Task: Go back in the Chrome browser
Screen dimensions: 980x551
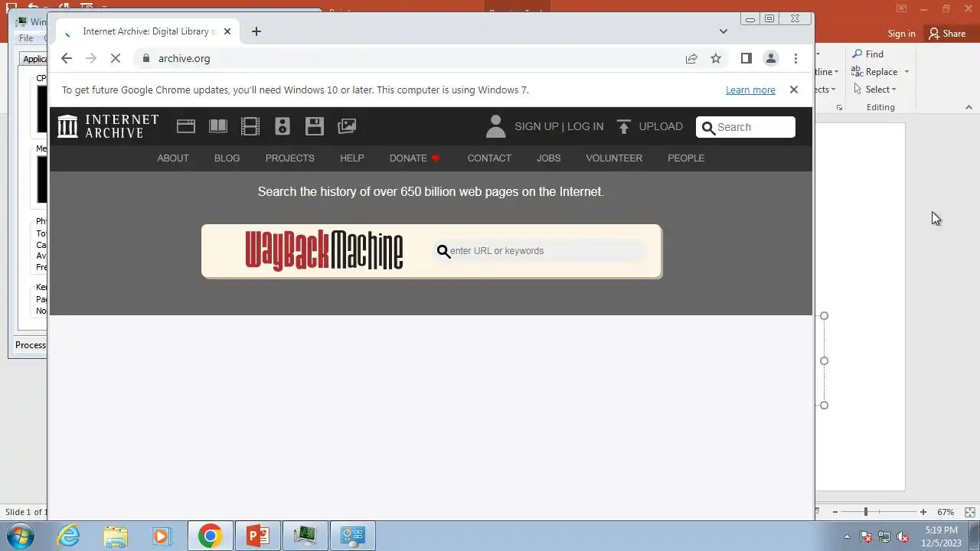Action: click(67, 58)
